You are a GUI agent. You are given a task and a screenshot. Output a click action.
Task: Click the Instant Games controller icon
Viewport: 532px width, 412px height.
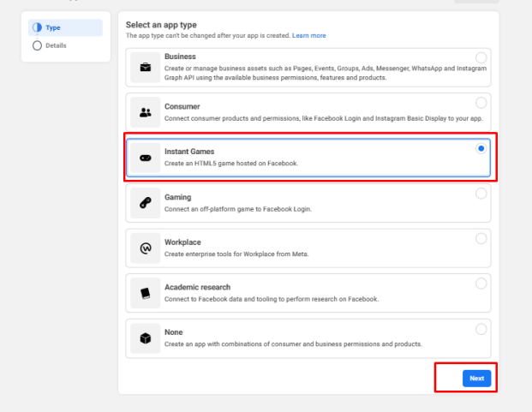coord(146,158)
